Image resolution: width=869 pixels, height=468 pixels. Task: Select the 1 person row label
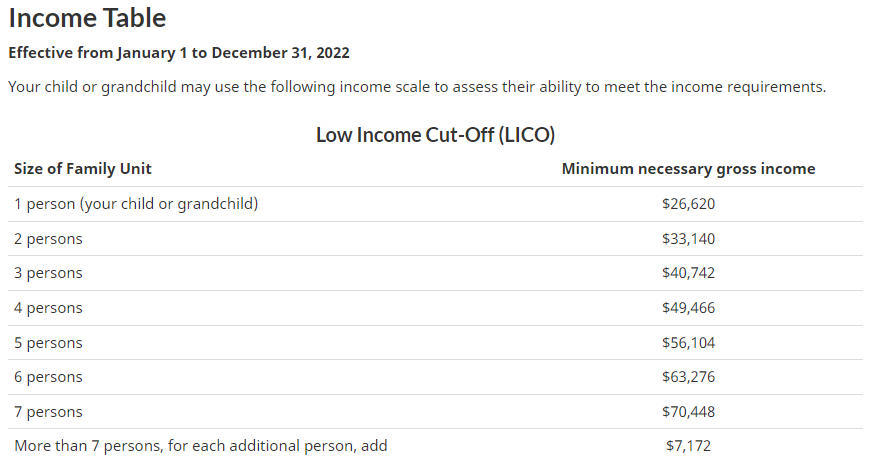click(136, 204)
